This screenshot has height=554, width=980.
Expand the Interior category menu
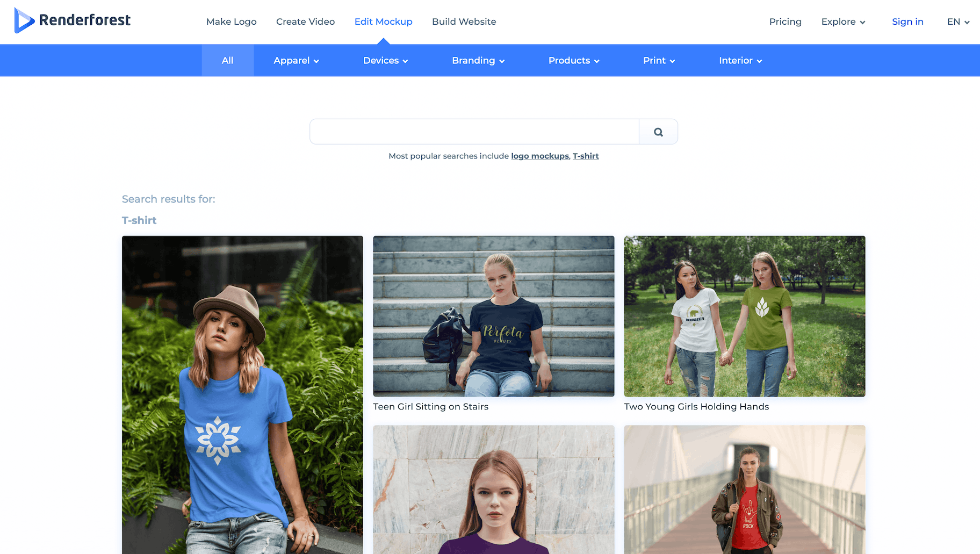[740, 61]
